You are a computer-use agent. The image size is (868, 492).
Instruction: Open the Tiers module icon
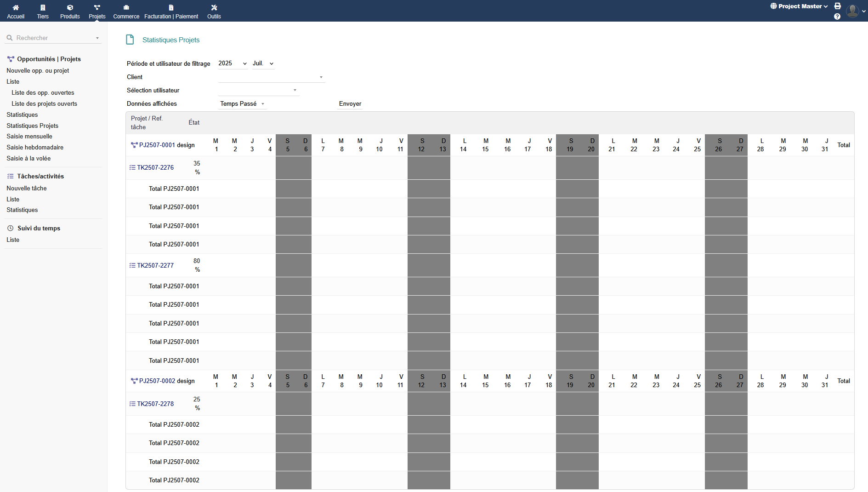43,8
